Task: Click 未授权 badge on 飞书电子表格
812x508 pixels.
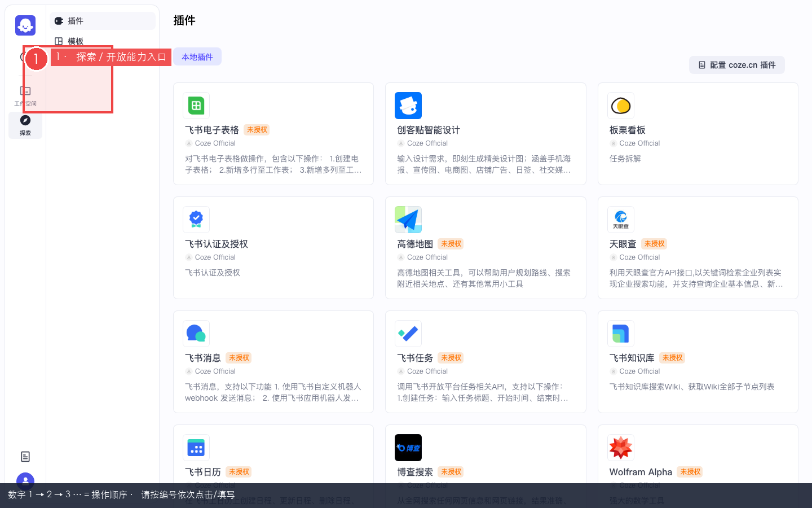Action: 257,130
